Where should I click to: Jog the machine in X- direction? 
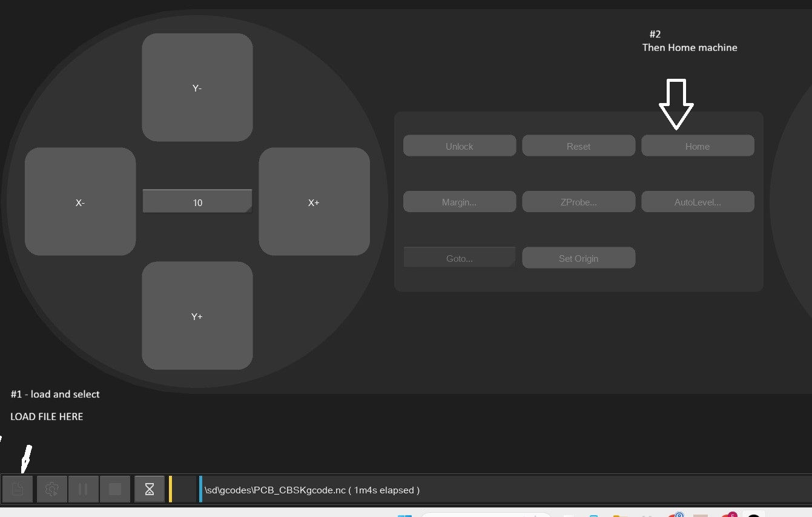pos(80,201)
